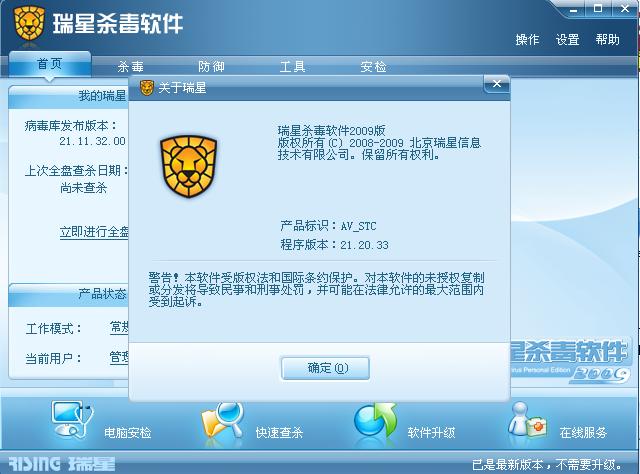Click the 软件升级 globe update icon
The image size is (640, 474).
(376, 421)
